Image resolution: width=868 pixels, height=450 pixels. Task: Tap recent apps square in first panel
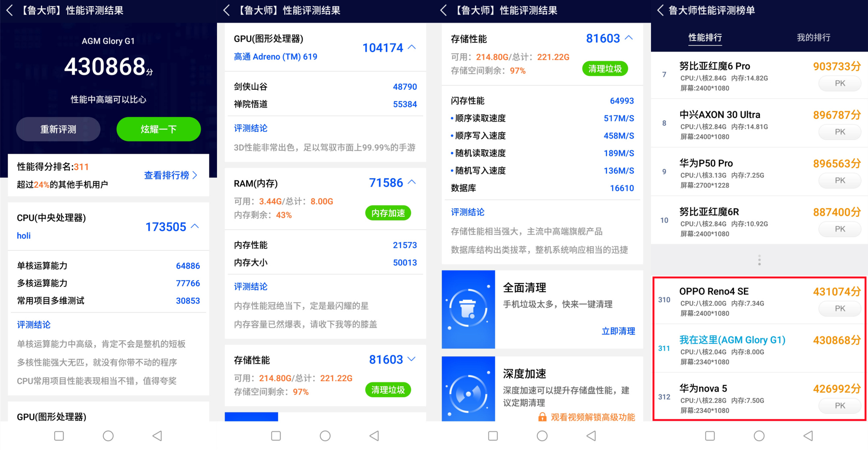(59, 436)
